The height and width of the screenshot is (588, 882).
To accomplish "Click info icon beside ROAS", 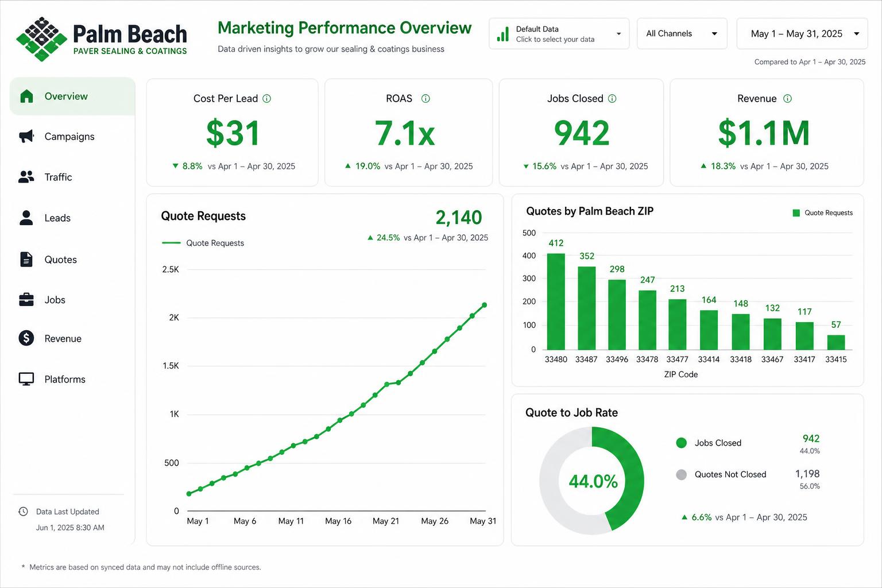I will (425, 99).
